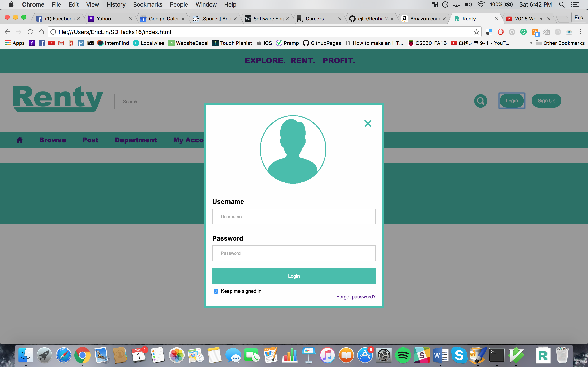Open the Chrome three-dot menu

tap(580, 32)
